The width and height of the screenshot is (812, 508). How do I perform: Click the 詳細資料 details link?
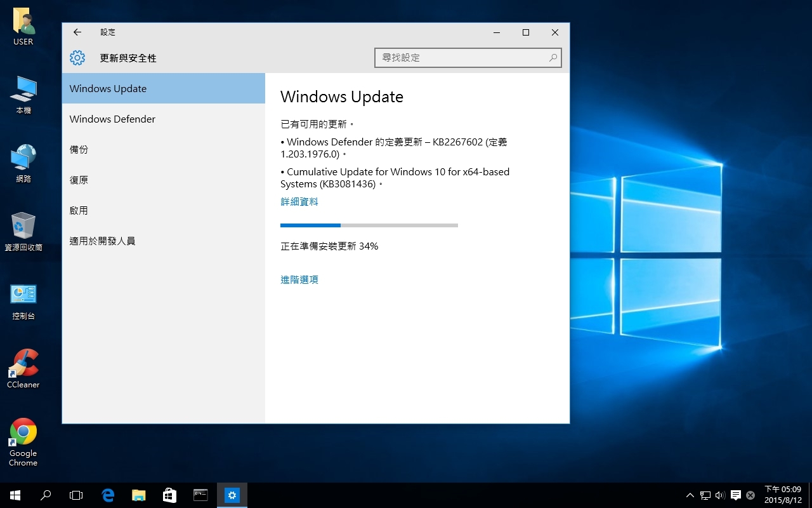pyautogui.click(x=299, y=202)
